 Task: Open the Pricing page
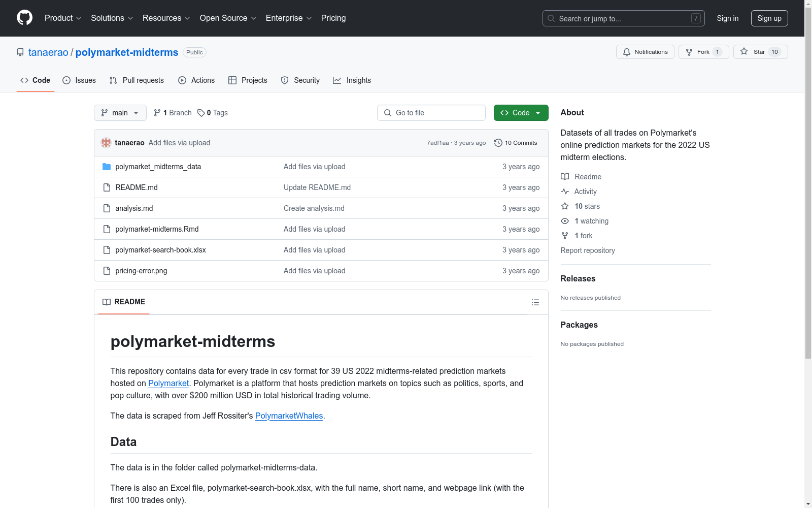coord(333,18)
